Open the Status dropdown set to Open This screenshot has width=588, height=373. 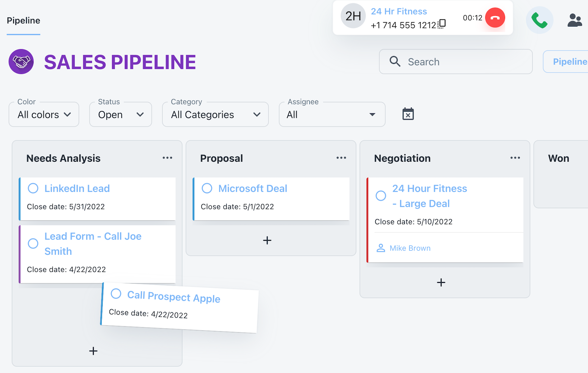(x=121, y=115)
